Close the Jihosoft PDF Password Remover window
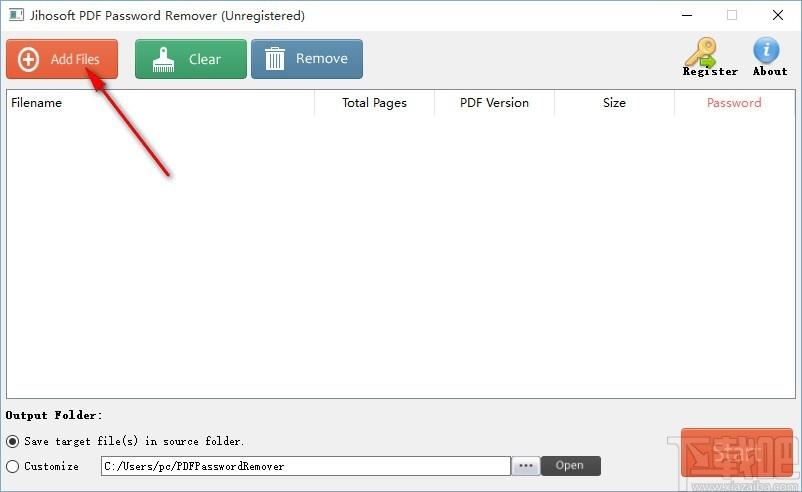 point(777,15)
